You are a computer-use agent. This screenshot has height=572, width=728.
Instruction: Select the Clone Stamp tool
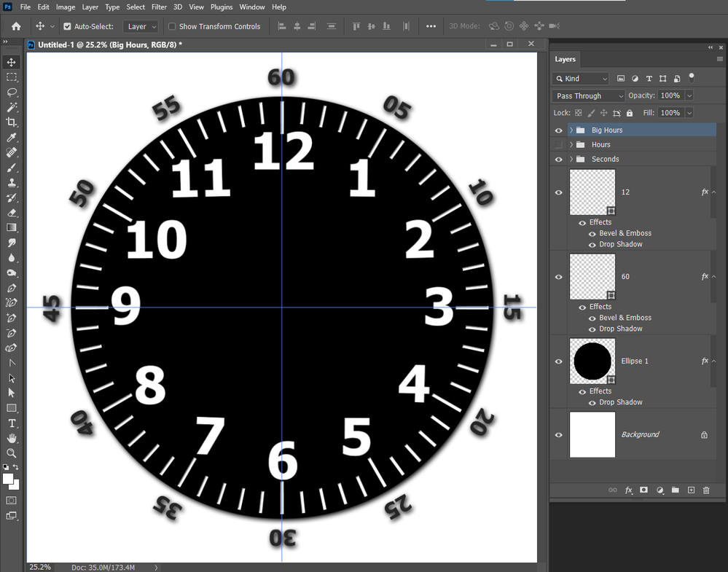coord(10,182)
